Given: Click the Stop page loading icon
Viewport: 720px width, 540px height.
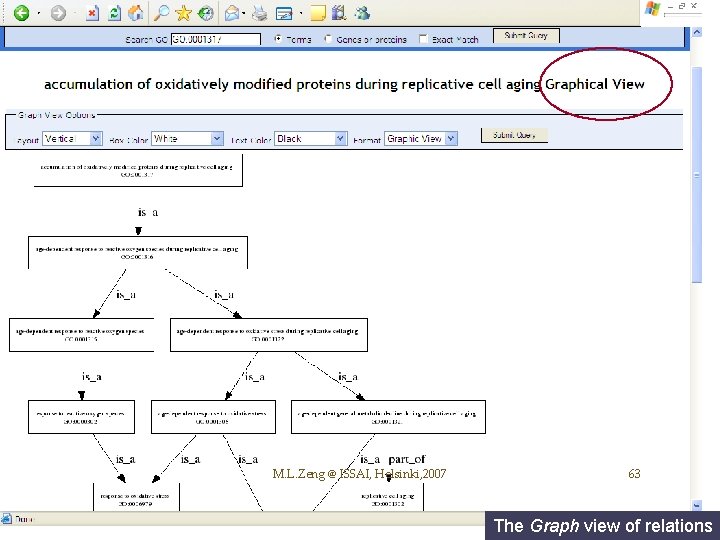Looking at the screenshot, I should (92, 13).
